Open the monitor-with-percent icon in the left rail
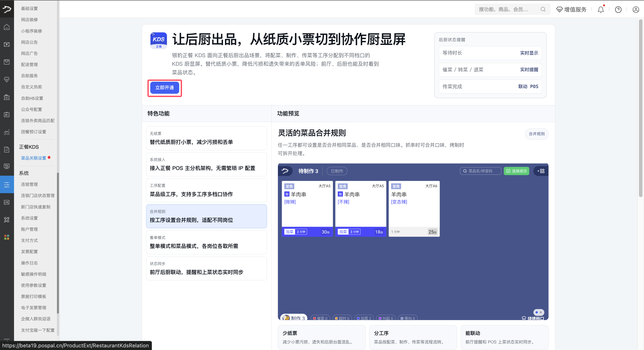 [x=7, y=166]
